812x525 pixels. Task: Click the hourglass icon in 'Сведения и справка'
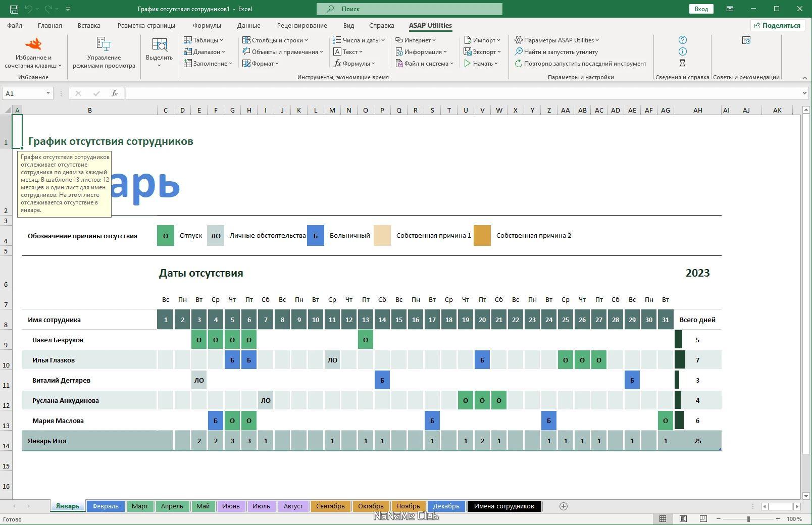[x=683, y=64]
